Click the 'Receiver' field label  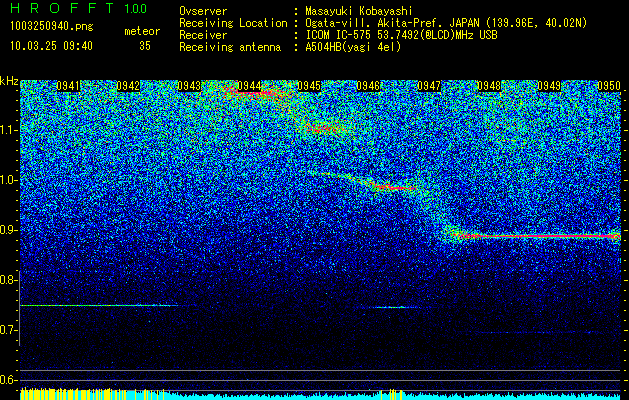tap(203, 35)
